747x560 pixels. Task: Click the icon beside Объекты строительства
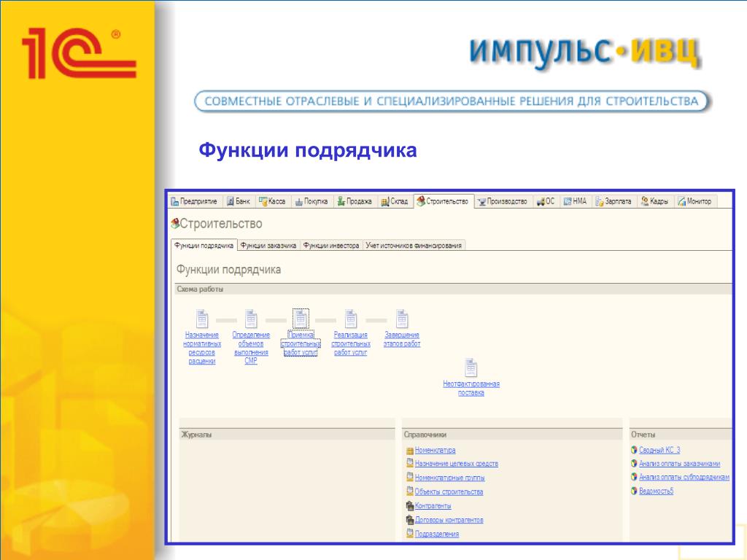[410, 491]
